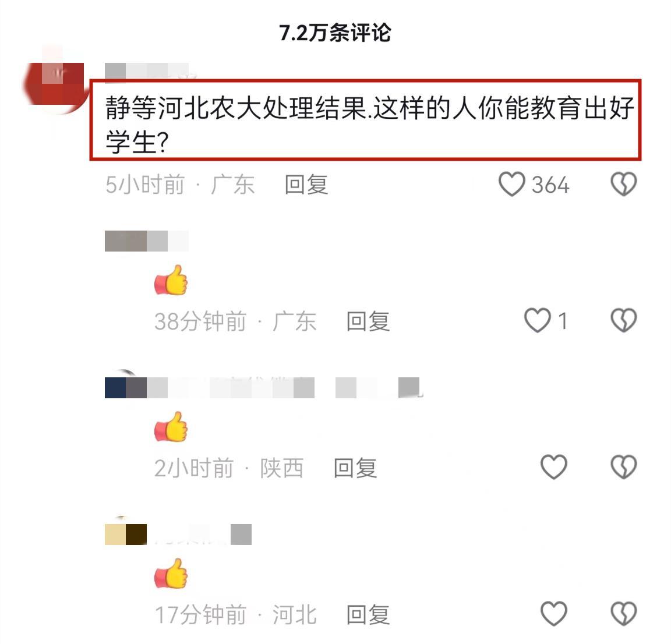
Task: Open username above the 陕西 reply
Action: [x=263, y=388]
